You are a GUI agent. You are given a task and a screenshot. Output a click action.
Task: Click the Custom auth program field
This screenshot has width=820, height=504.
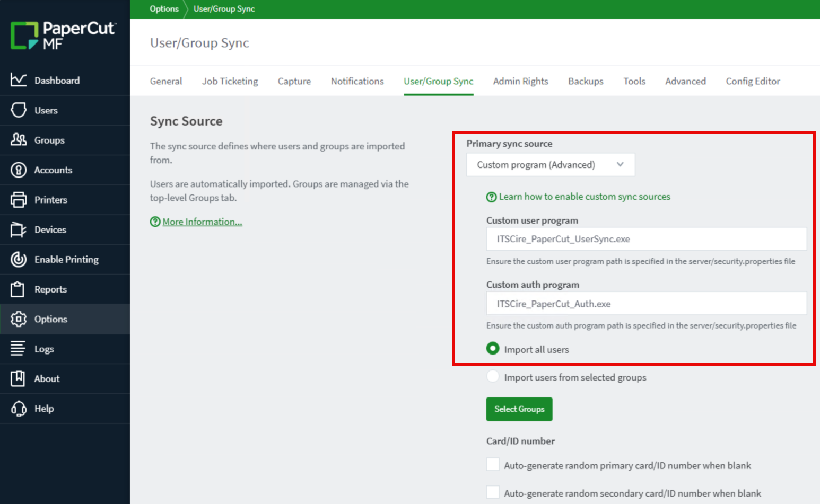647,304
